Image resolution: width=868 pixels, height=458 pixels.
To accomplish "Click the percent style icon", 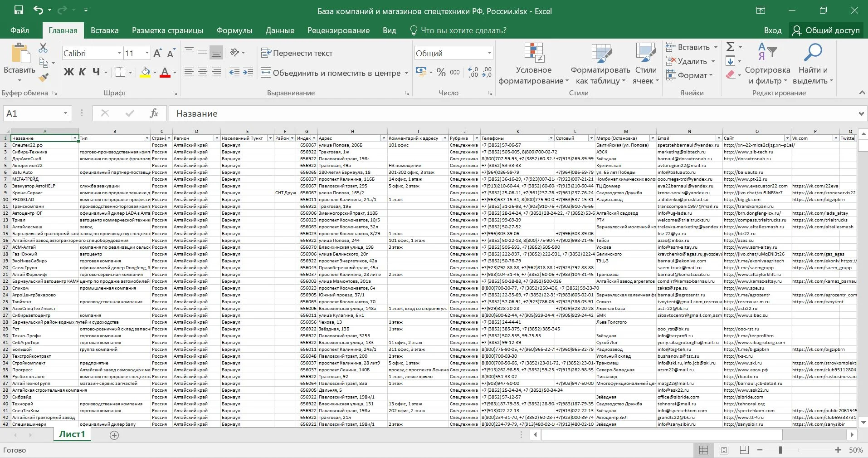I will pos(441,72).
